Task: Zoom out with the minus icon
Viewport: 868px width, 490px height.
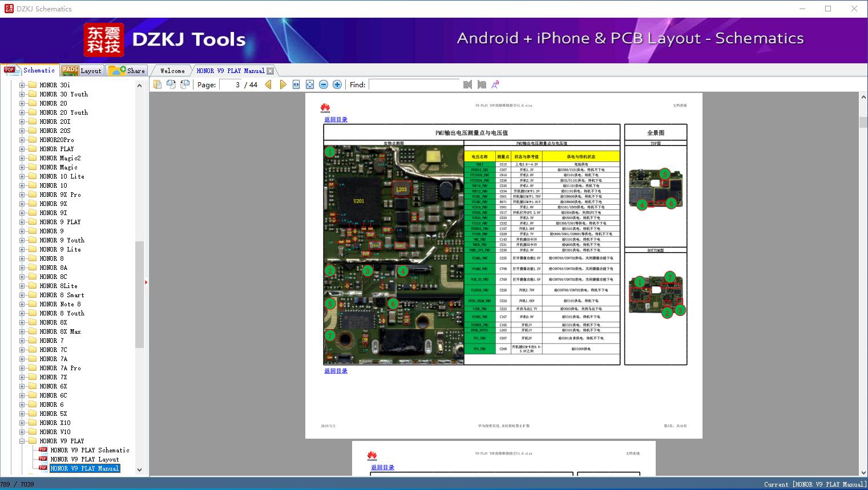Action: click(x=324, y=84)
